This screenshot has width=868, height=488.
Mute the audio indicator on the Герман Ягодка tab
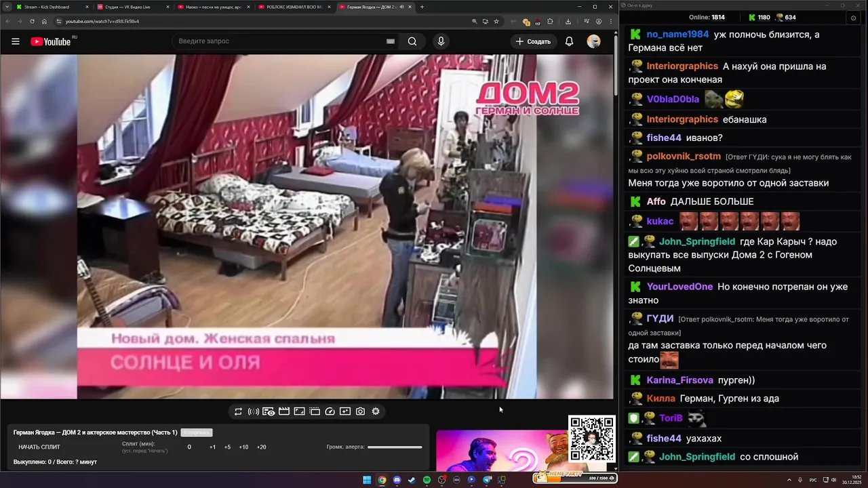tap(401, 7)
